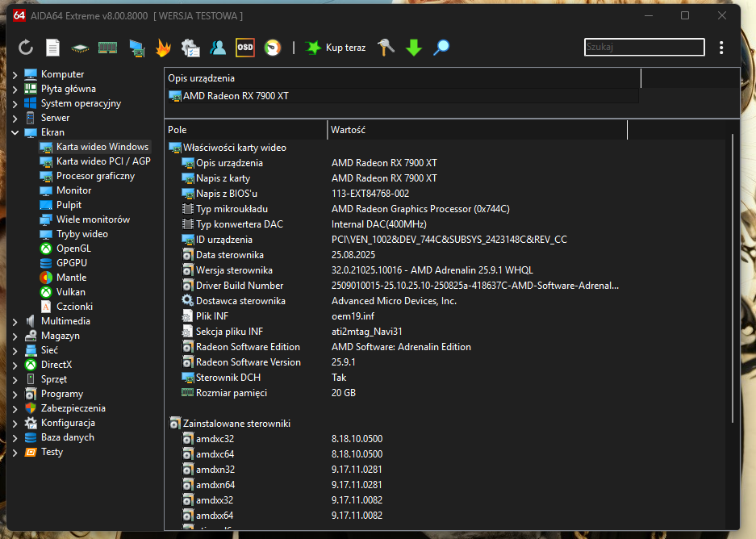Viewport: 756px width, 539px height.
Task: Click the Kup teraz button
Action: (x=336, y=48)
